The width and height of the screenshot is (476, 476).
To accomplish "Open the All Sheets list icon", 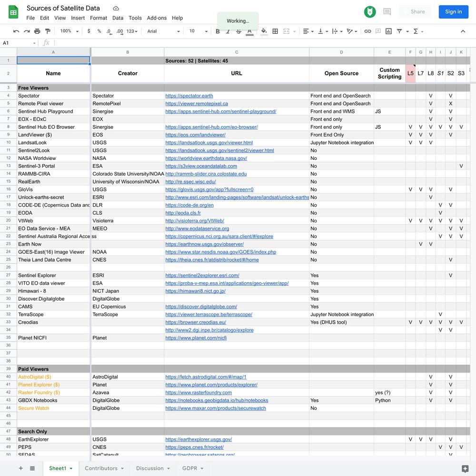I will click(32, 468).
